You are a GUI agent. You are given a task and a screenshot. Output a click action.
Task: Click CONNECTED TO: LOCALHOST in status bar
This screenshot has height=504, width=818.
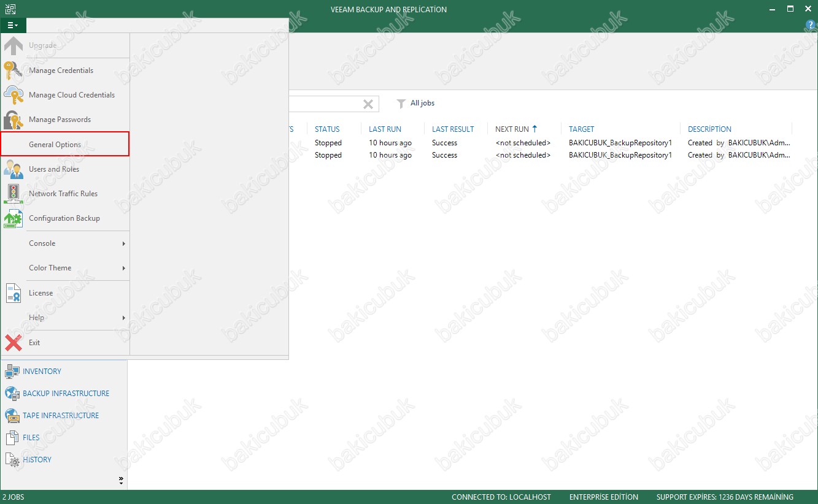coord(501,497)
